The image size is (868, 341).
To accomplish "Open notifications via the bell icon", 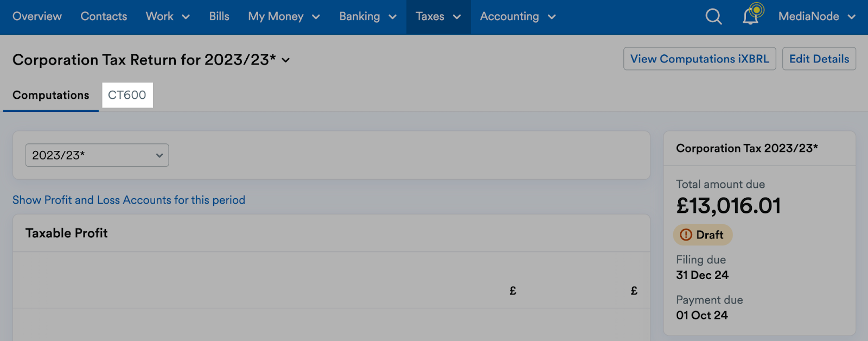I will tap(751, 18).
